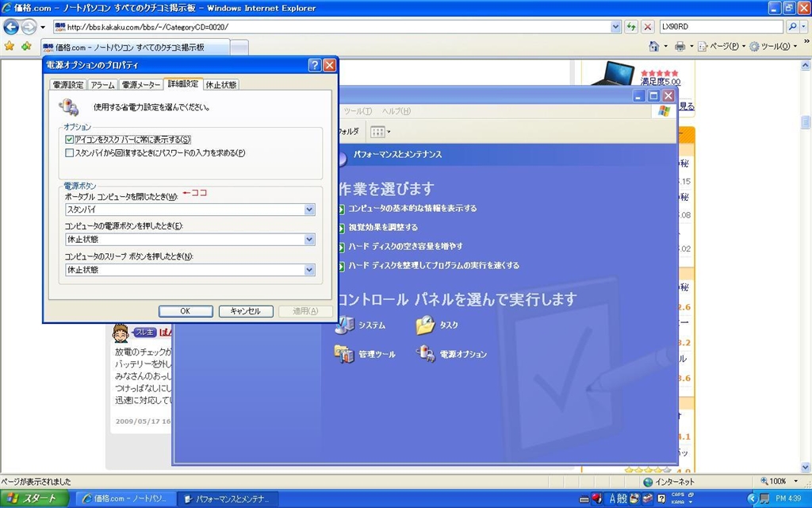Click the Add to Favorites star-plus icon
Screen dimensions: 812x508
point(26,47)
